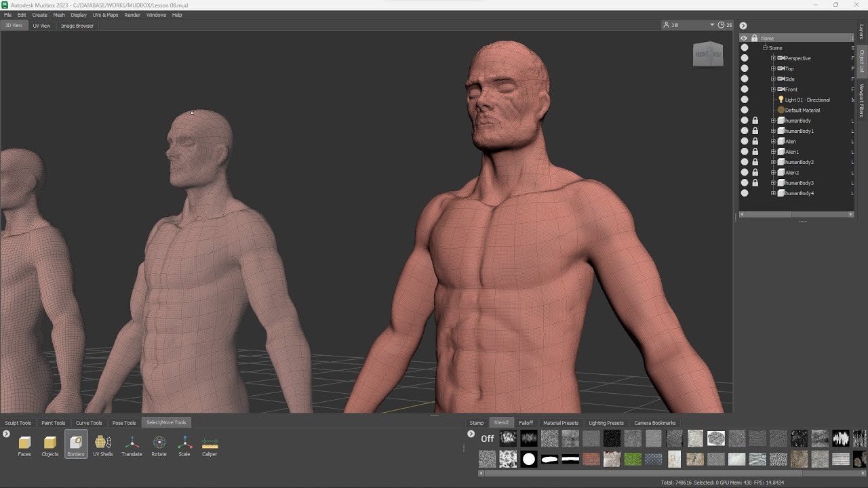Open the Layers side tab

(862, 31)
